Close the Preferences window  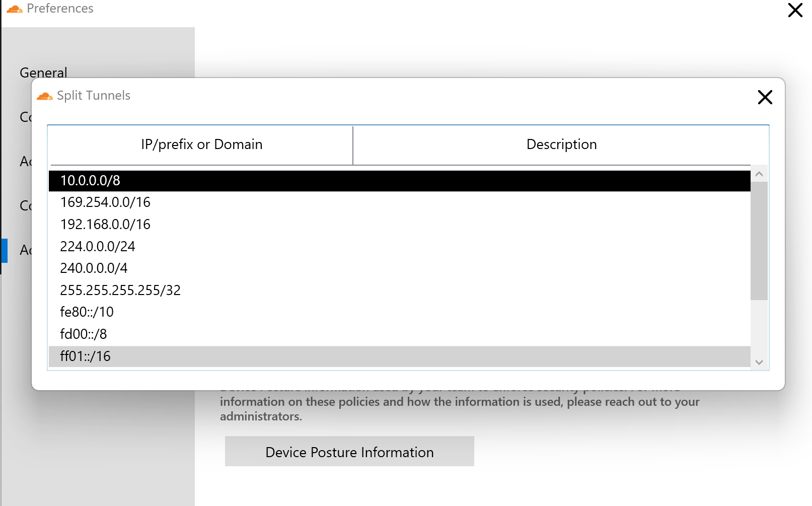click(x=795, y=10)
